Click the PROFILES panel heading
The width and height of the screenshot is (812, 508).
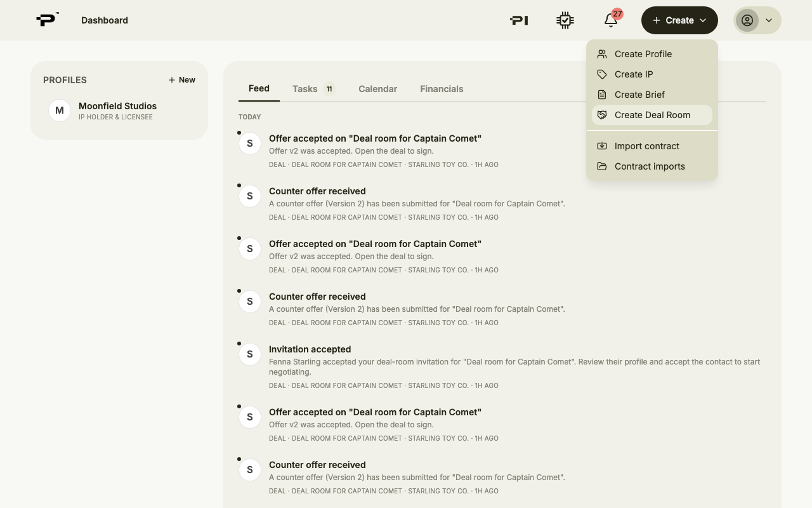65,80
